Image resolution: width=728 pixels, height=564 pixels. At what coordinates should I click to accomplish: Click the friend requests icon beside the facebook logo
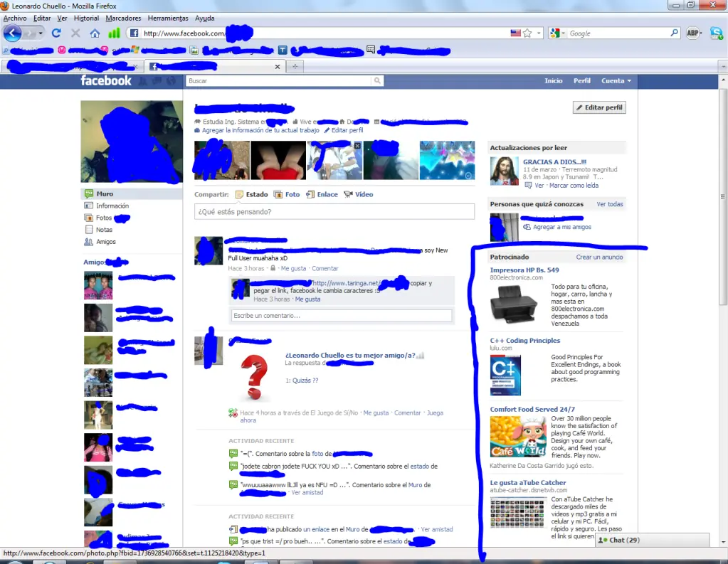(x=142, y=80)
